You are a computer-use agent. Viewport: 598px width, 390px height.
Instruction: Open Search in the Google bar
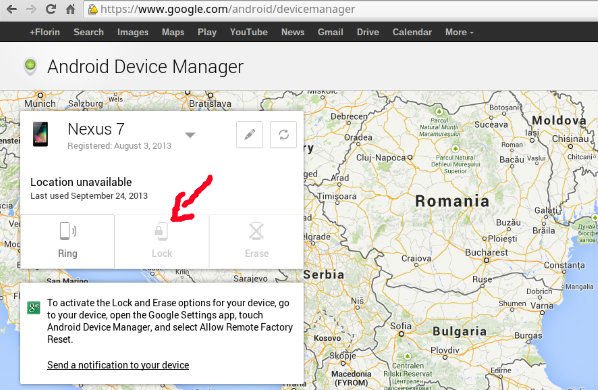coord(88,32)
